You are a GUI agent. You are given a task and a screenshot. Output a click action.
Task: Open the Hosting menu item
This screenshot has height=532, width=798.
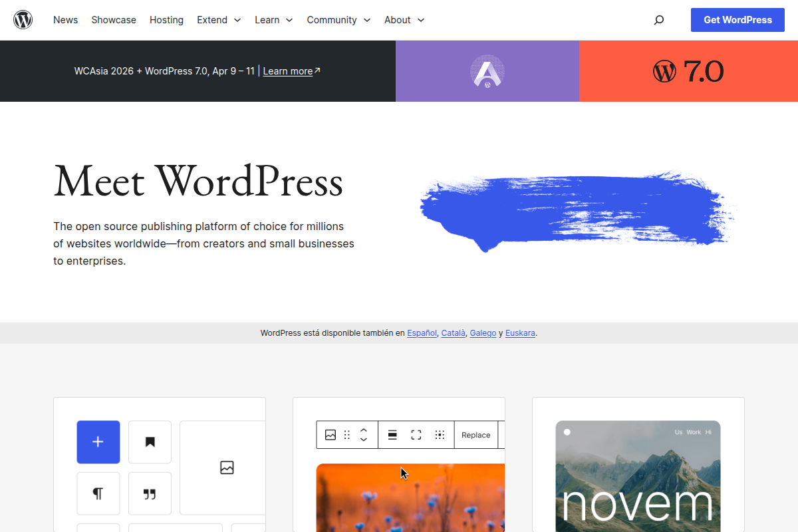[x=166, y=20]
